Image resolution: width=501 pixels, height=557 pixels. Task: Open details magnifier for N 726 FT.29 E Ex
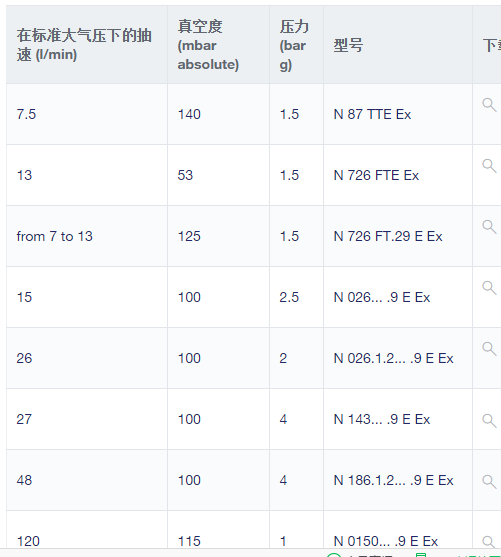[x=489, y=227]
